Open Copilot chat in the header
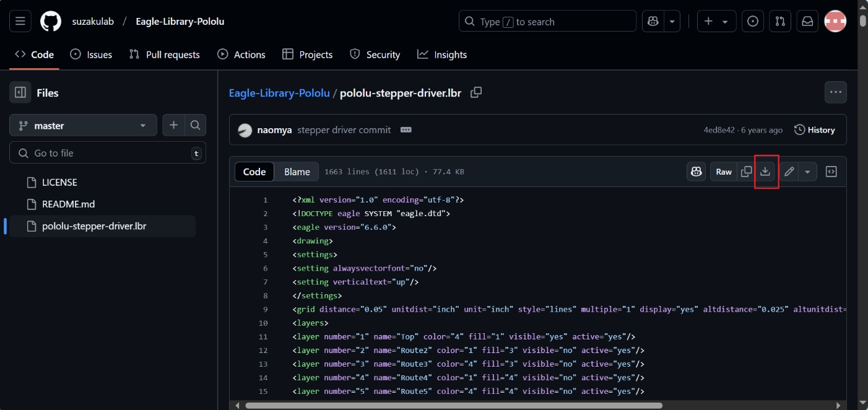Image resolution: width=868 pixels, height=410 pixels. [653, 21]
